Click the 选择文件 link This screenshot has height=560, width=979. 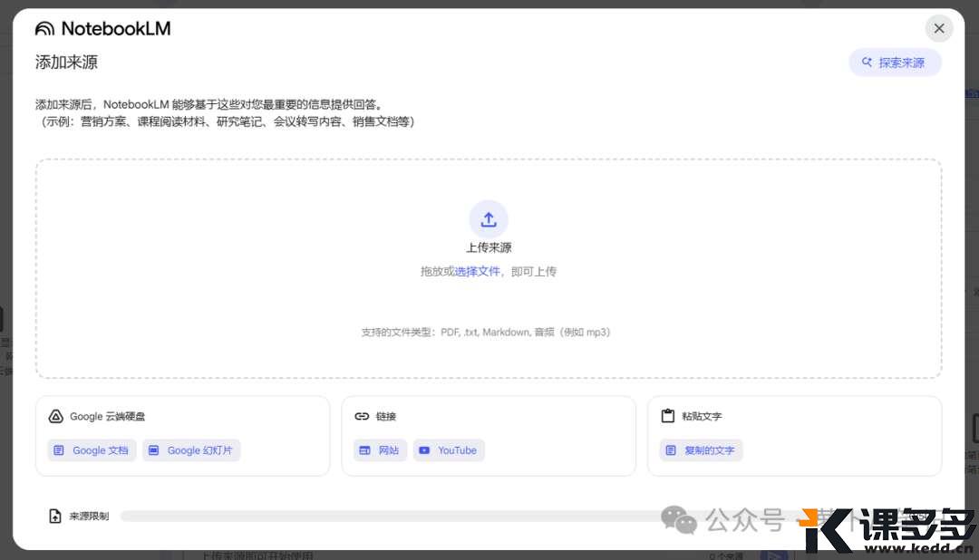tap(477, 272)
